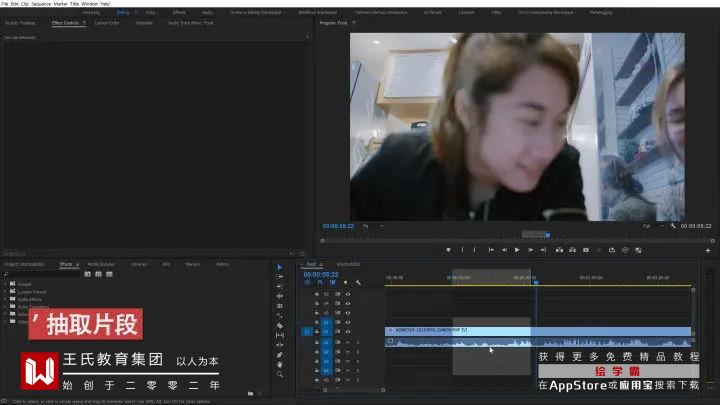Toggle Snap magnet in timeline header
This screenshot has width=720, height=405.
coord(320,282)
